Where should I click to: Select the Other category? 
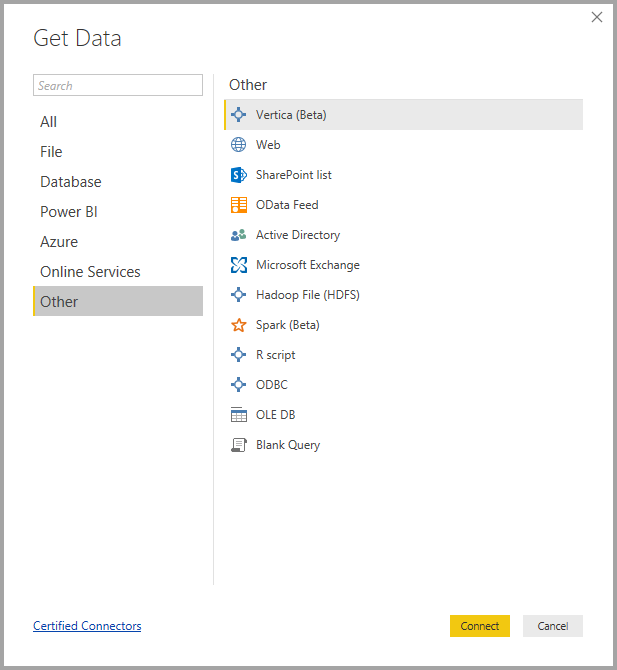(118, 301)
